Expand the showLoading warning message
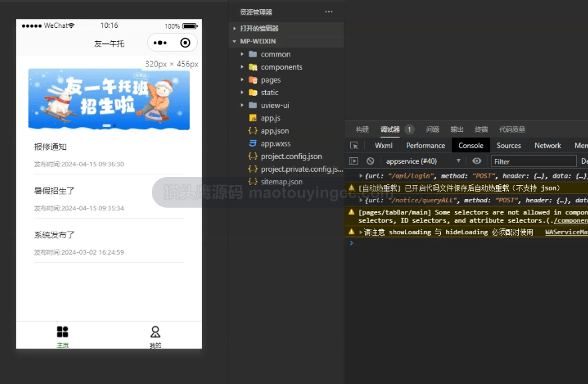This screenshot has width=588, height=384. (x=361, y=232)
